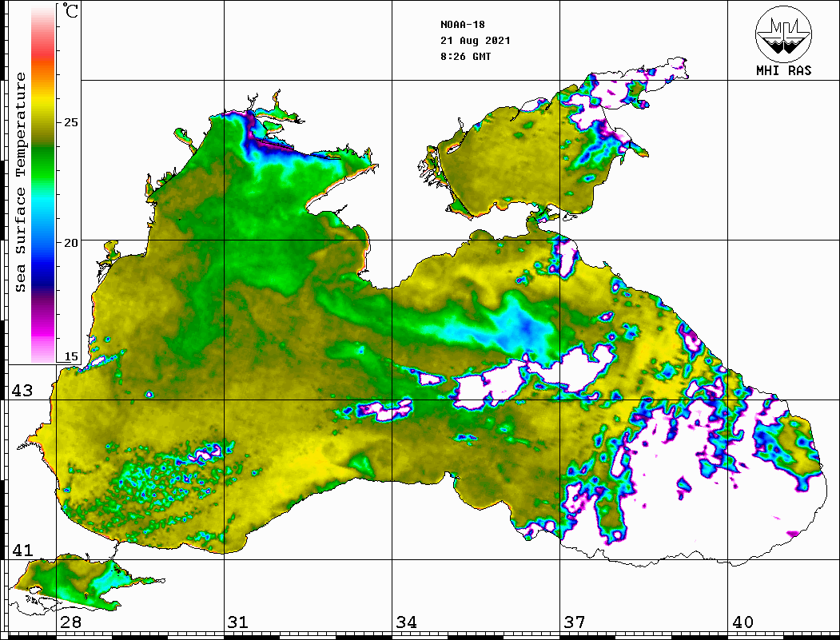Select latitude label 41 on left edge
Screen dimensions: 840x640
21,550
